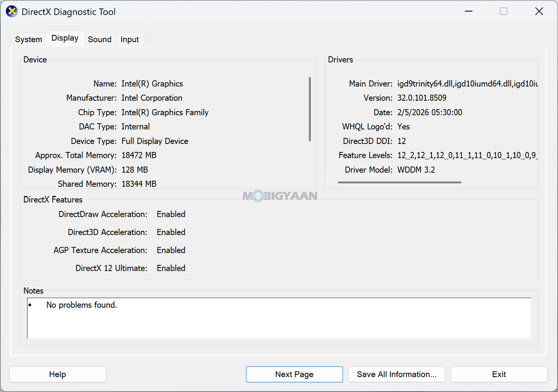Click the DirectX icon in the title bar
558x392 pixels.
12,11
